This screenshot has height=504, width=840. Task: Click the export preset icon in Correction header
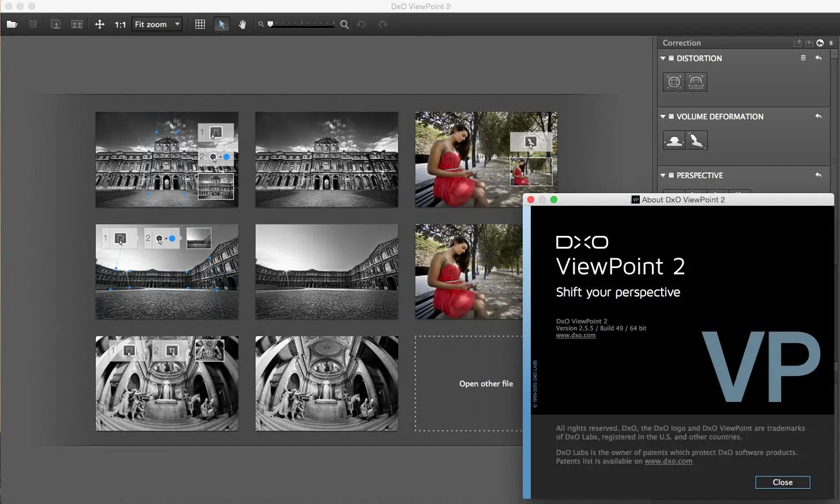tap(797, 43)
